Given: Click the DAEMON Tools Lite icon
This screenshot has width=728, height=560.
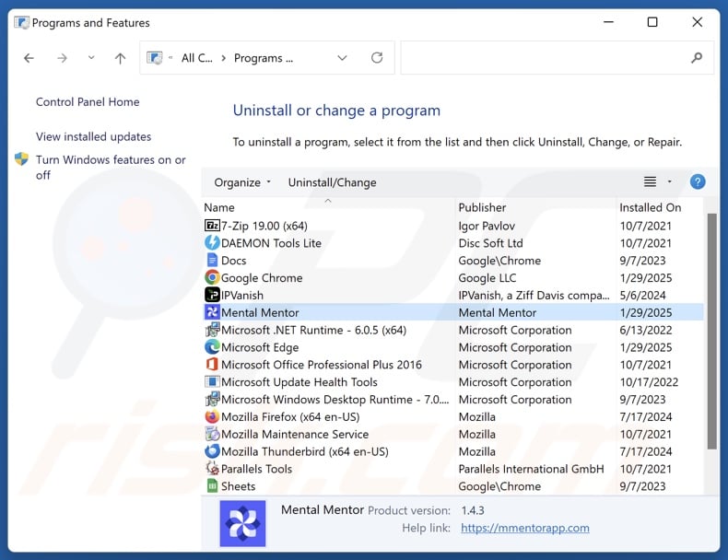Looking at the screenshot, I should [x=212, y=243].
